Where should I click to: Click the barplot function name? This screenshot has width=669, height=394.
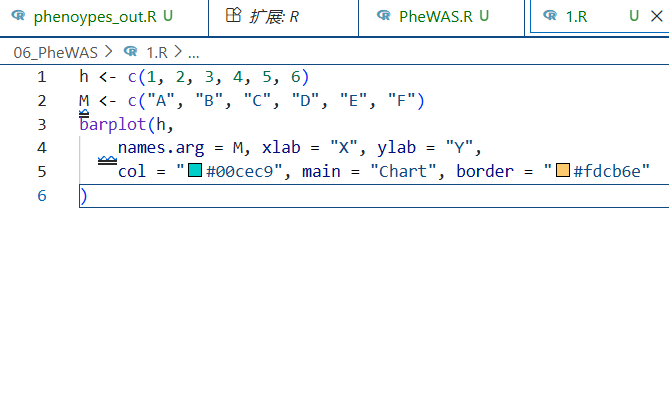(x=113, y=125)
